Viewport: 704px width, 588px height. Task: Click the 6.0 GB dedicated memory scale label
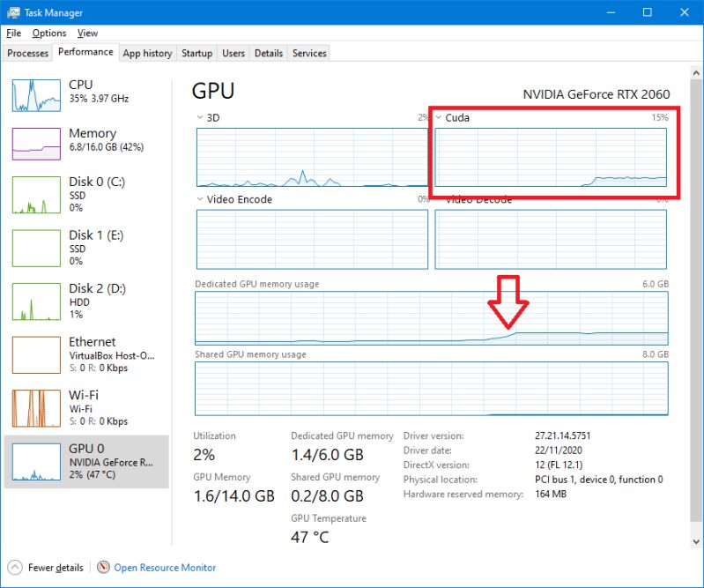(x=656, y=284)
